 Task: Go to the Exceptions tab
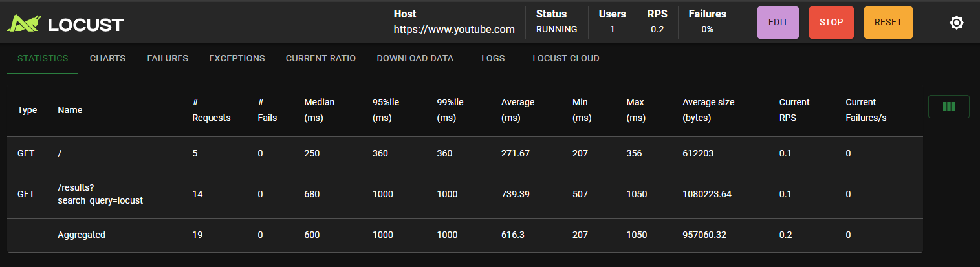click(x=237, y=58)
